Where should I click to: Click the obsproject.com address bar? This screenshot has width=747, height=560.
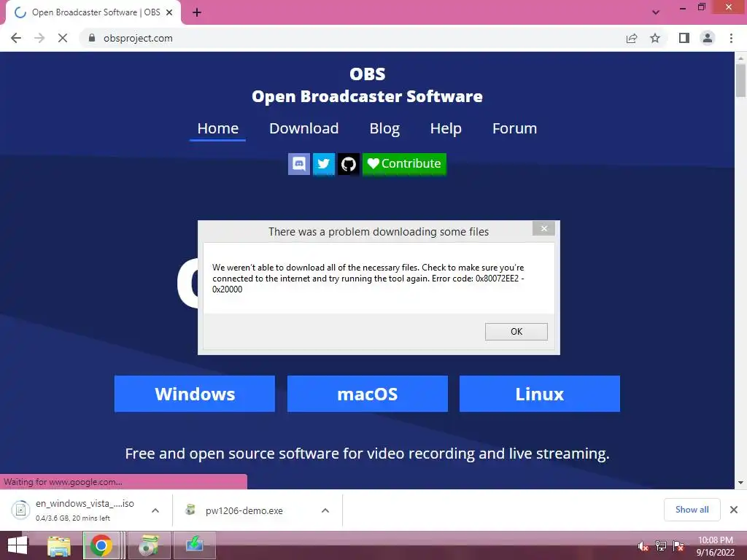[352, 38]
